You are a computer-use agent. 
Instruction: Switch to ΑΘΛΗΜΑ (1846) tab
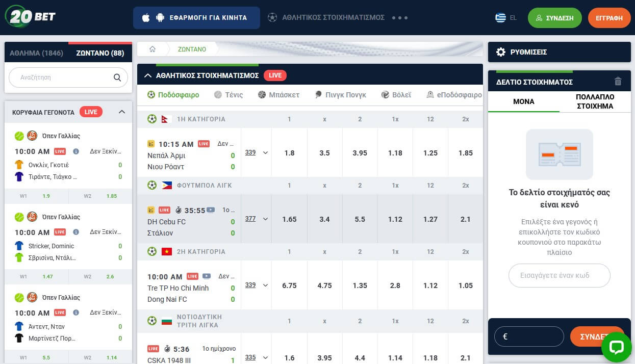[36, 53]
